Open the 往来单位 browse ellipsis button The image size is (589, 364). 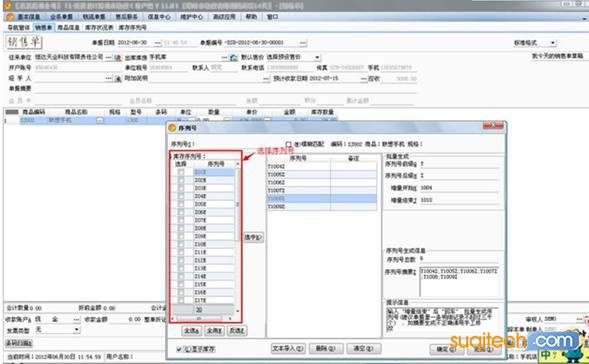[108, 57]
